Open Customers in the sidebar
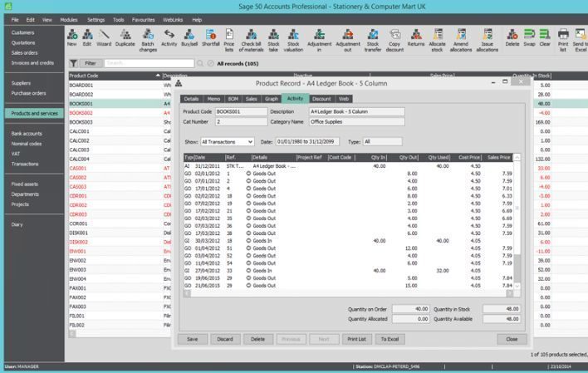588x373 pixels. point(22,32)
